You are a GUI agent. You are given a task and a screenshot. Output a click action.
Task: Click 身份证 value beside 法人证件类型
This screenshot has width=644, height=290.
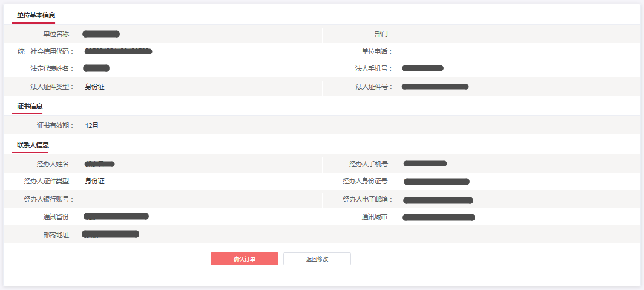[x=95, y=87]
